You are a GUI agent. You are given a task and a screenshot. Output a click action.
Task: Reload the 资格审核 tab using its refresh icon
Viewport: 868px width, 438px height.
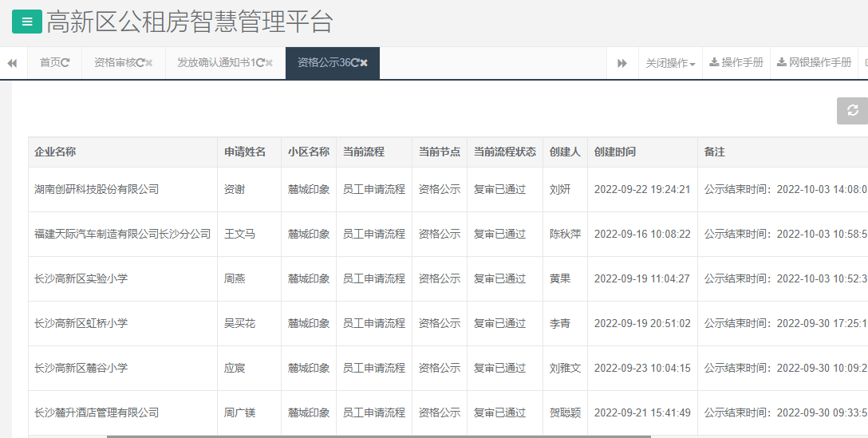[x=140, y=63]
